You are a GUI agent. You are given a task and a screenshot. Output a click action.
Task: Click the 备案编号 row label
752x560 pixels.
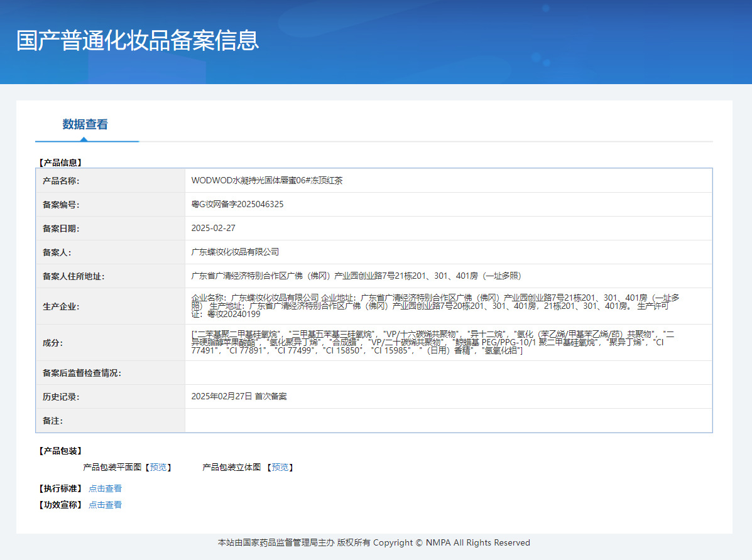pyautogui.click(x=61, y=205)
